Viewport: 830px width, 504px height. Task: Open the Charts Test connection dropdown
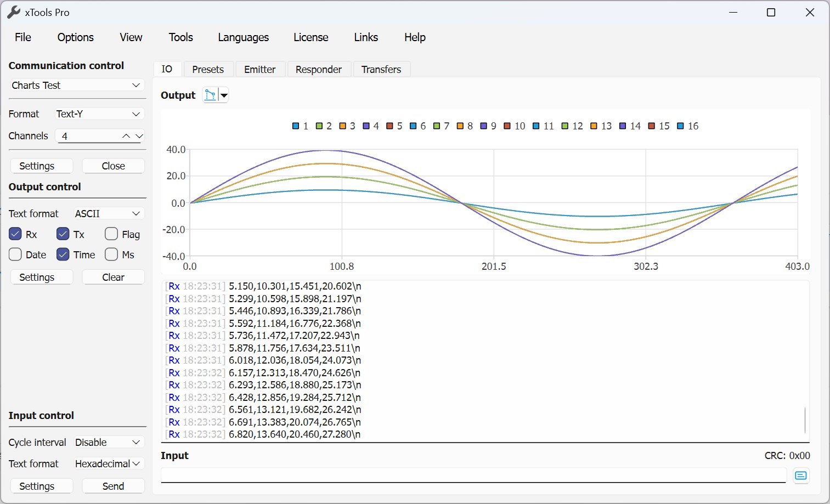tap(77, 85)
